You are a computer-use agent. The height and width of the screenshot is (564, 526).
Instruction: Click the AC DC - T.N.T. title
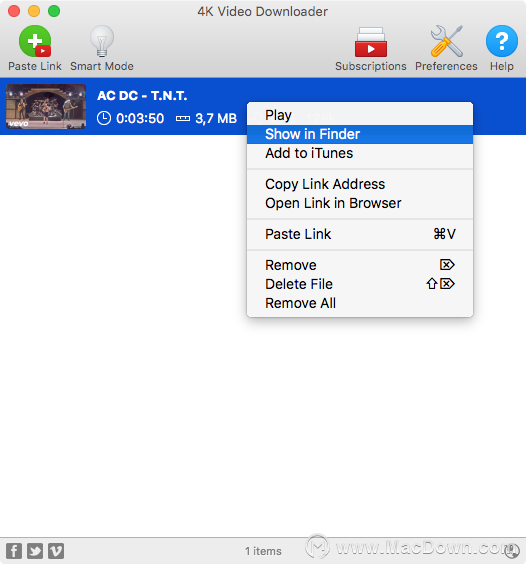tap(142, 96)
